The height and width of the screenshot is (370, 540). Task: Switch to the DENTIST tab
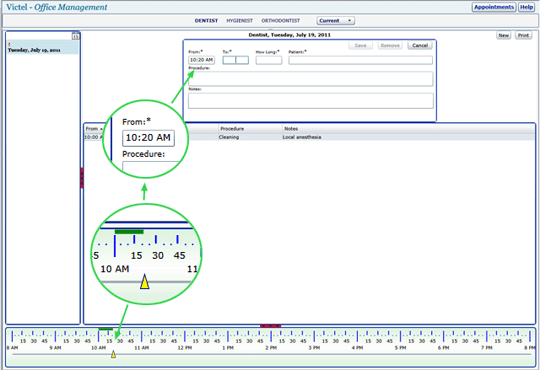coord(206,21)
